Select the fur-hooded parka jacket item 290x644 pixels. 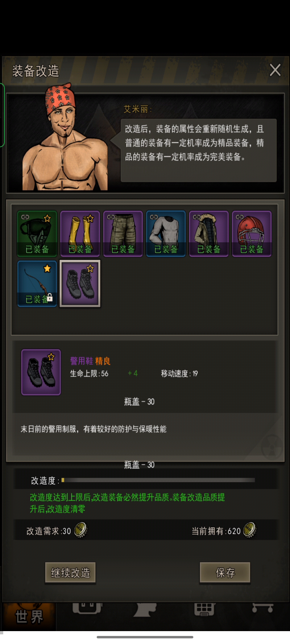pos(209,233)
